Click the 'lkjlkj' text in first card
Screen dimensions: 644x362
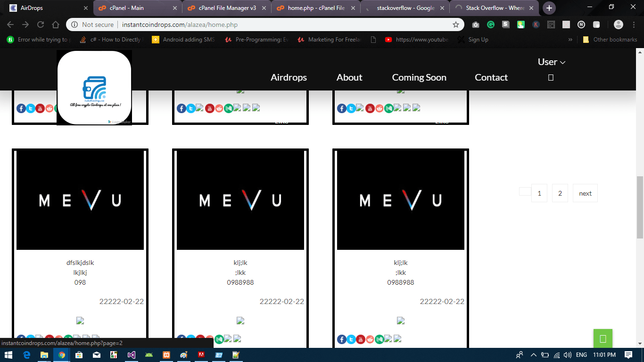(80, 272)
